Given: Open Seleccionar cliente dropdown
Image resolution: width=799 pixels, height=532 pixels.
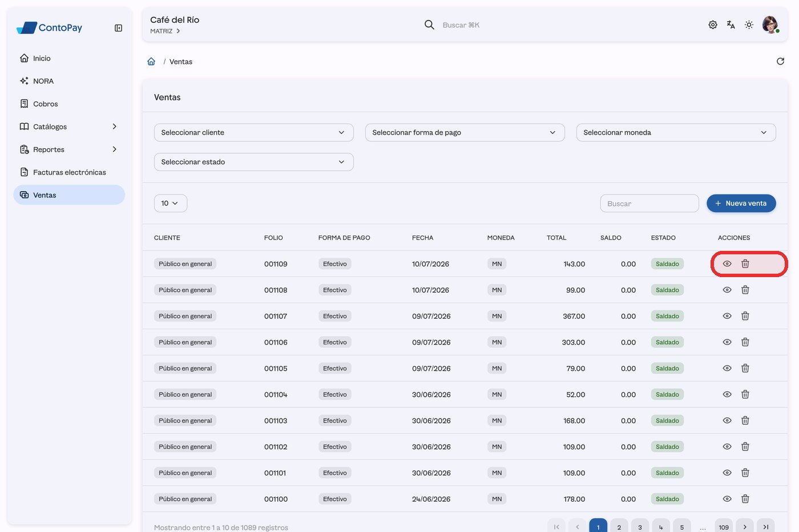Looking at the screenshot, I should tap(254, 132).
